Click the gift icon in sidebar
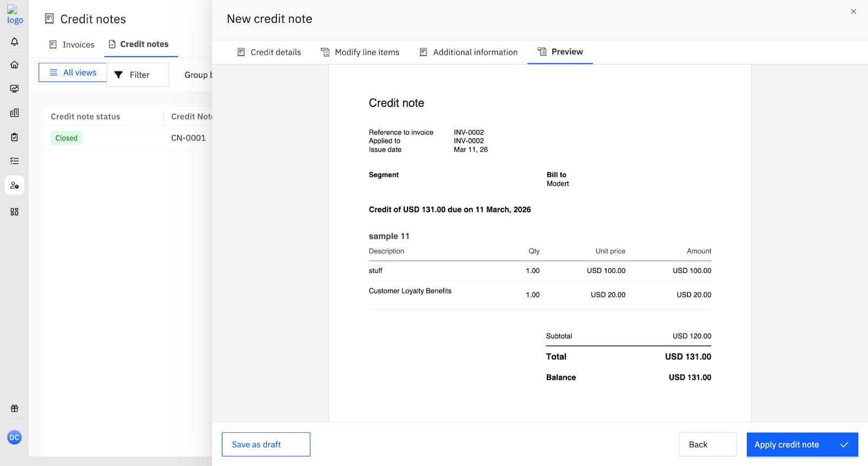The height and width of the screenshot is (466, 868). [x=15, y=408]
